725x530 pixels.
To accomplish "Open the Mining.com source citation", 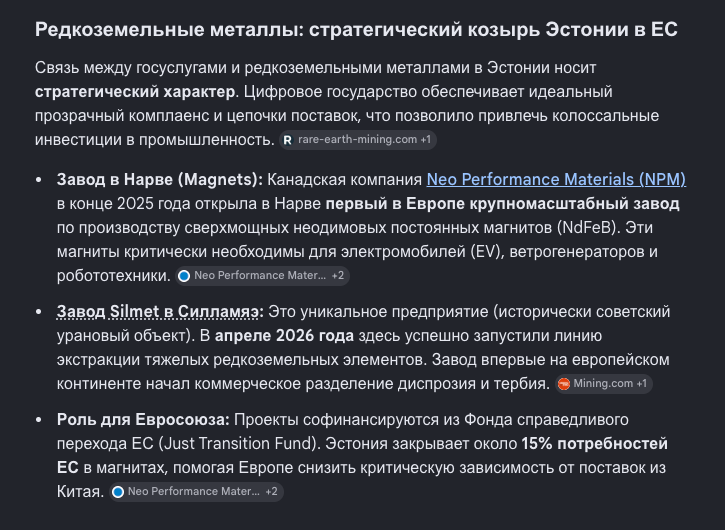I will point(604,384).
